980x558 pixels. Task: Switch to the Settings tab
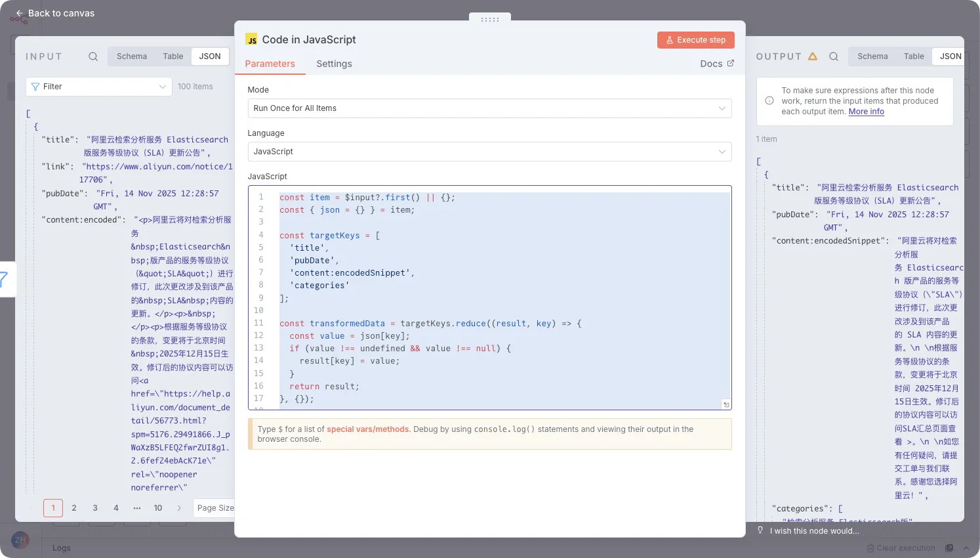(x=334, y=64)
